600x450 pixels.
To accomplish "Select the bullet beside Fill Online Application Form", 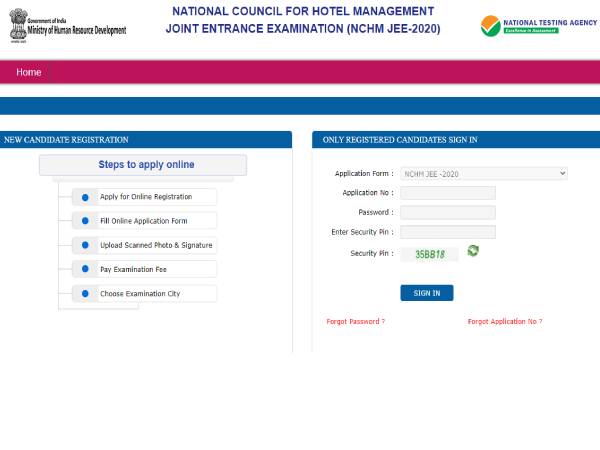I will (x=85, y=221).
